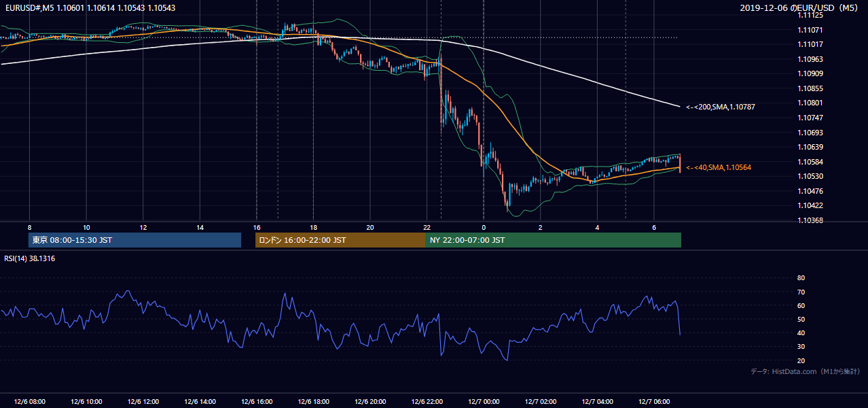Screen dimensions: 868x408
Task: Click the 2019-12-06 EUR/USD (M5) chart title
Action: pyautogui.click(x=800, y=8)
